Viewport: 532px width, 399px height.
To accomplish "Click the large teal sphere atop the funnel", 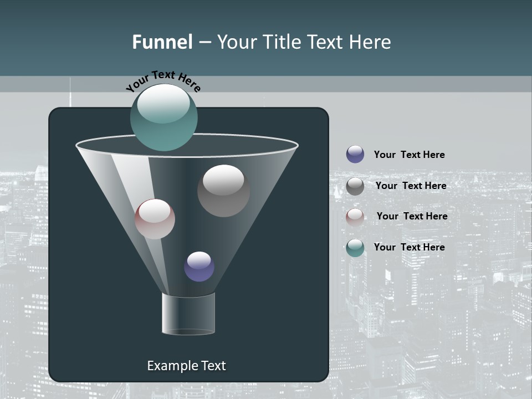I will click(164, 117).
